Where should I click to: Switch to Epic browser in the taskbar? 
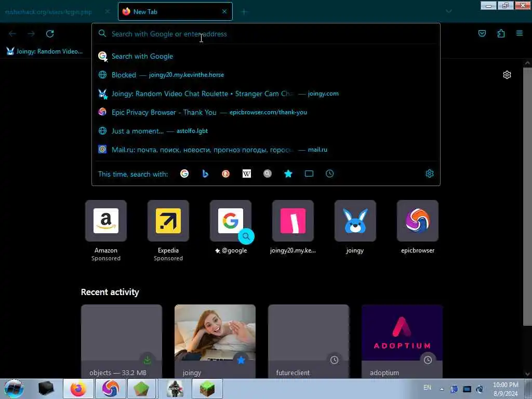click(x=111, y=389)
